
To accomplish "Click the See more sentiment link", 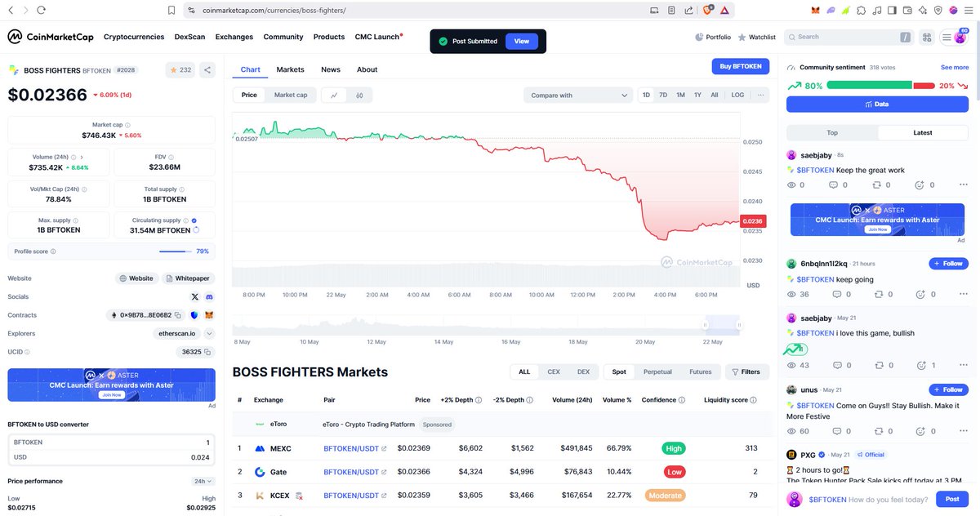I will tap(955, 68).
